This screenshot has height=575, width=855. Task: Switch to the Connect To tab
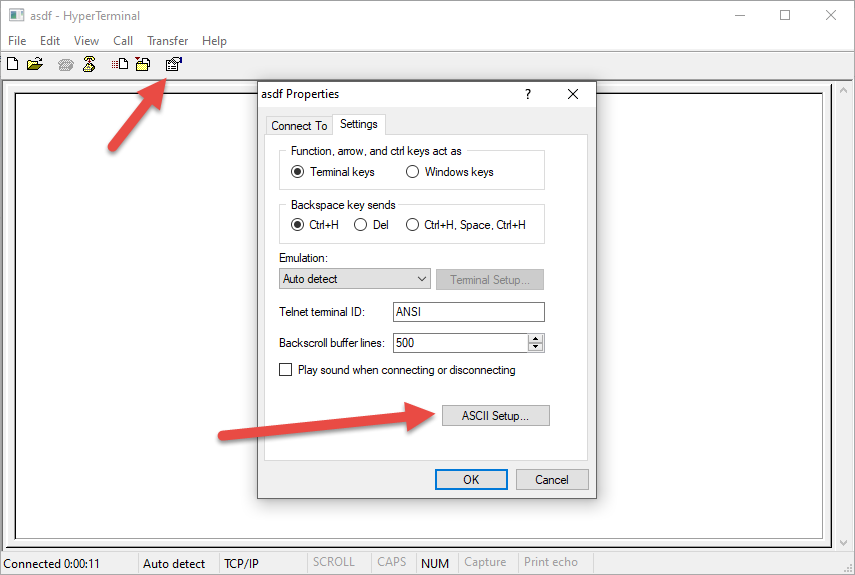coord(299,126)
